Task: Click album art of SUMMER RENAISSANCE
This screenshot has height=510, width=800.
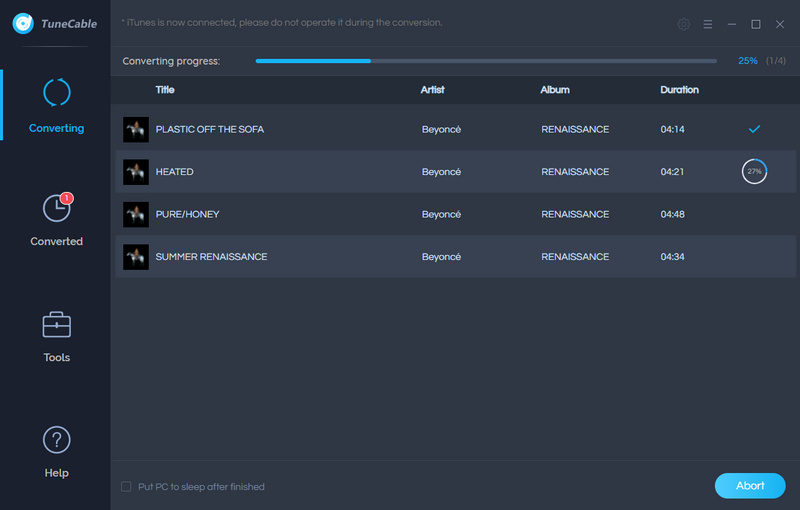Action: pos(136,257)
